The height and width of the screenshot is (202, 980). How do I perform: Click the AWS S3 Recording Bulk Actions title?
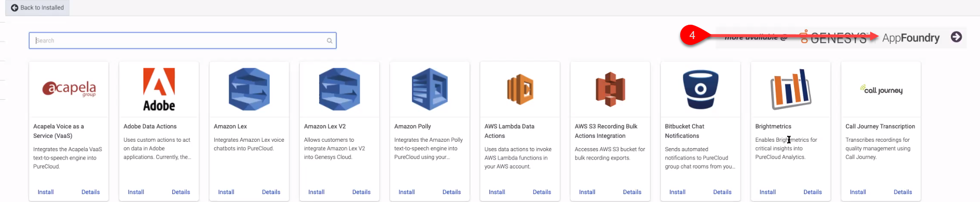click(606, 131)
